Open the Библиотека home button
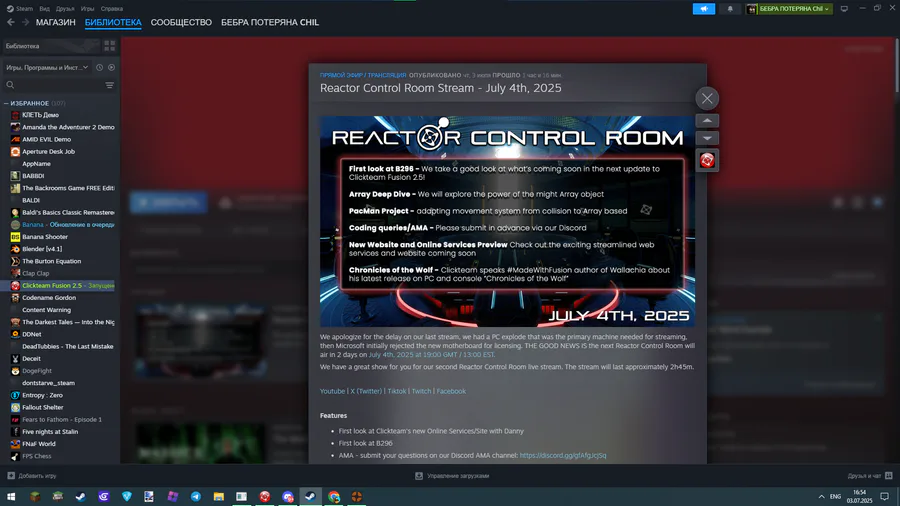900x506 pixels. click(x=51, y=46)
